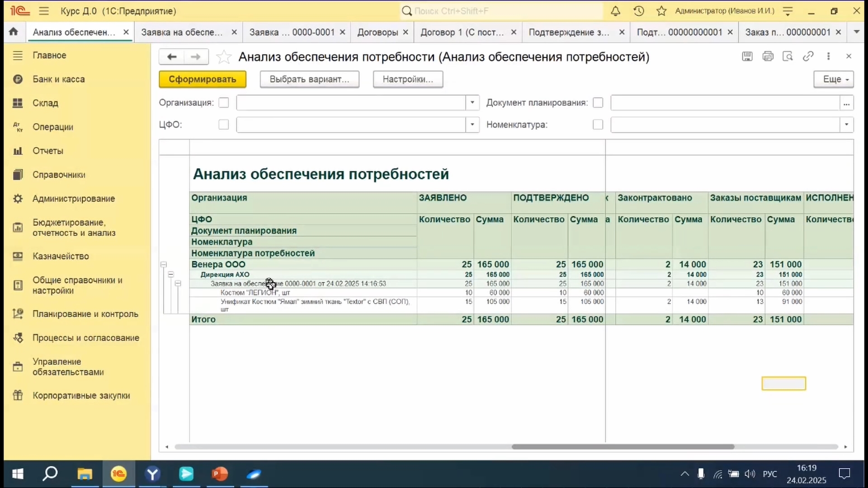The height and width of the screenshot is (488, 868).
Task: Switch to the Договоры tab
Action: pyautogui.click(x=377, y=32)
